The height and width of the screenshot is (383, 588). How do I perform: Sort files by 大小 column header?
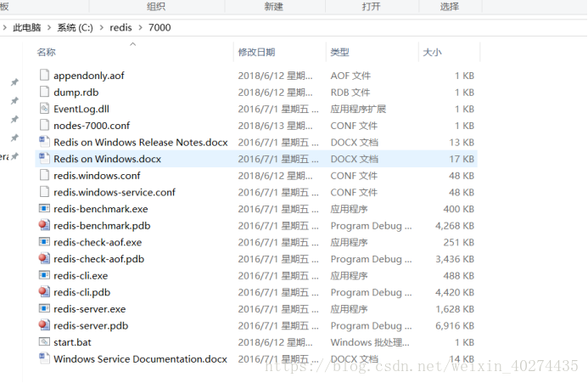pyautogui.click(x=432, y=52)
